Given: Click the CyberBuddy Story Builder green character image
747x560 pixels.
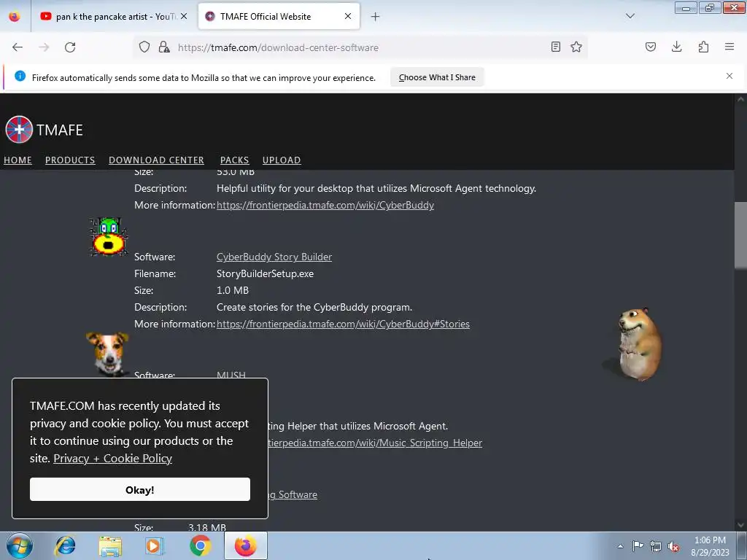Looking at the screenshot, I should pyautogui.click(x=109, y=237).
